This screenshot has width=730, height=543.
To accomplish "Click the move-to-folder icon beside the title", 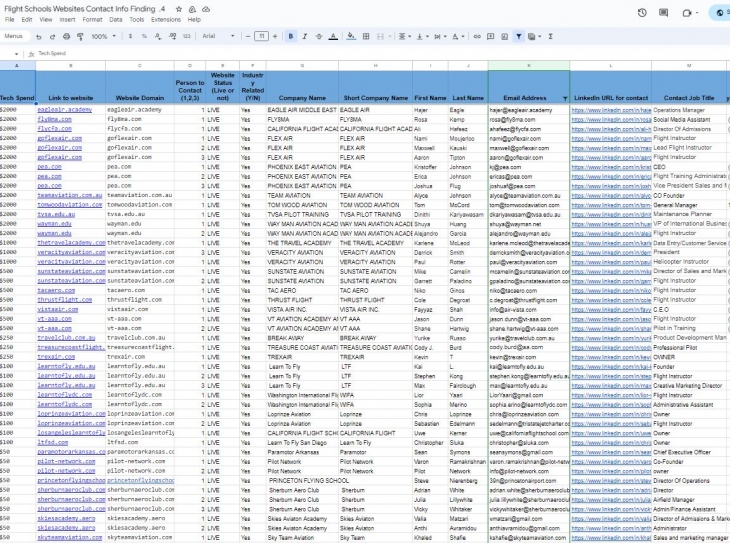I will tap(192, 9).
